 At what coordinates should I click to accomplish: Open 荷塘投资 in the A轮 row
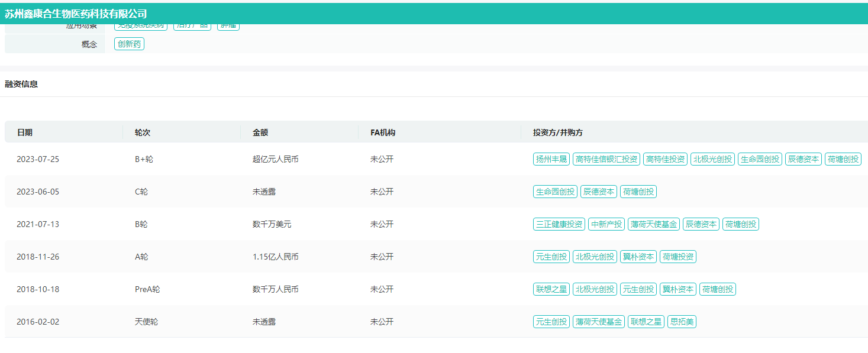pyautogui.click(x=678, y=257)
